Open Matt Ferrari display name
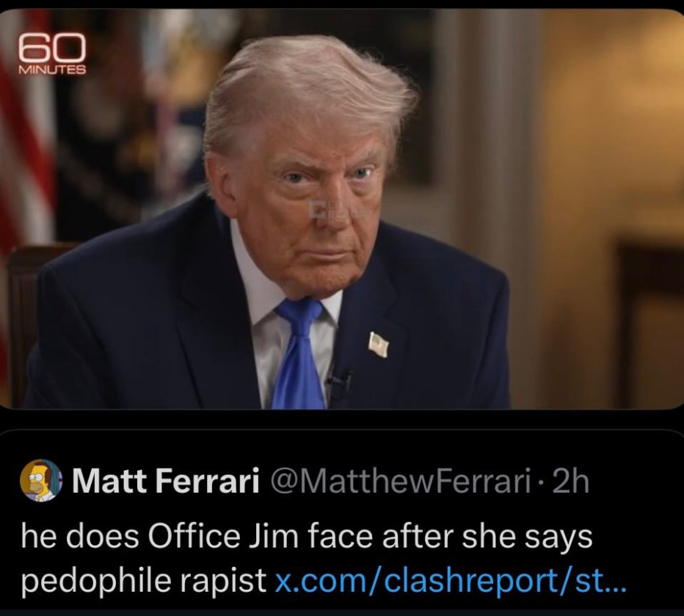 [166, 480]
